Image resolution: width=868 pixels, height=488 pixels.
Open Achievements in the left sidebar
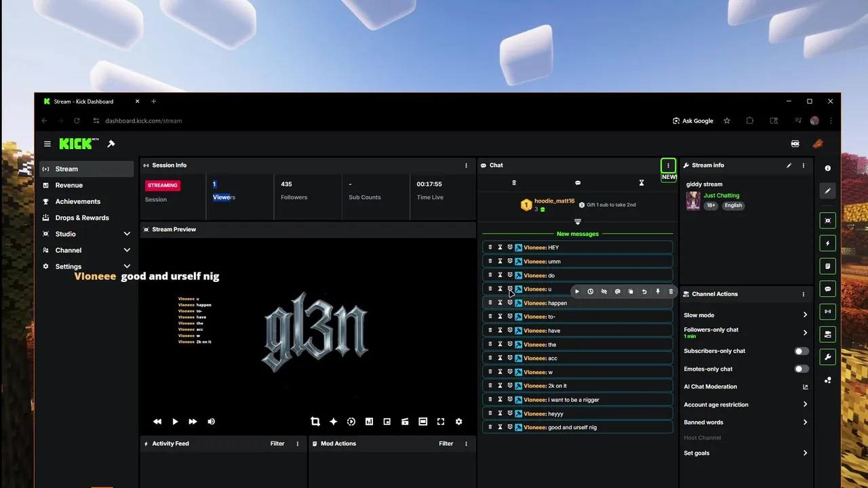pyautogui.click(x=86, y=201)
